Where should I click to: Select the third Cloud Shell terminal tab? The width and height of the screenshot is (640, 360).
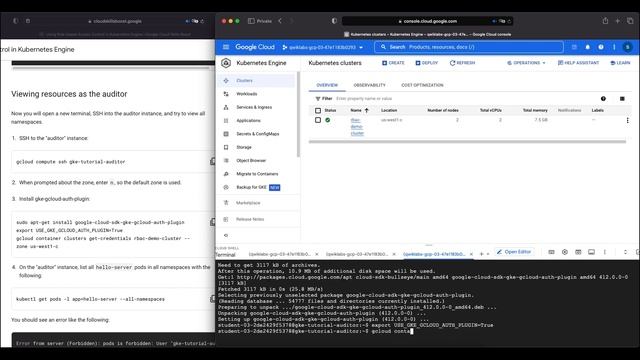point(434,254)
